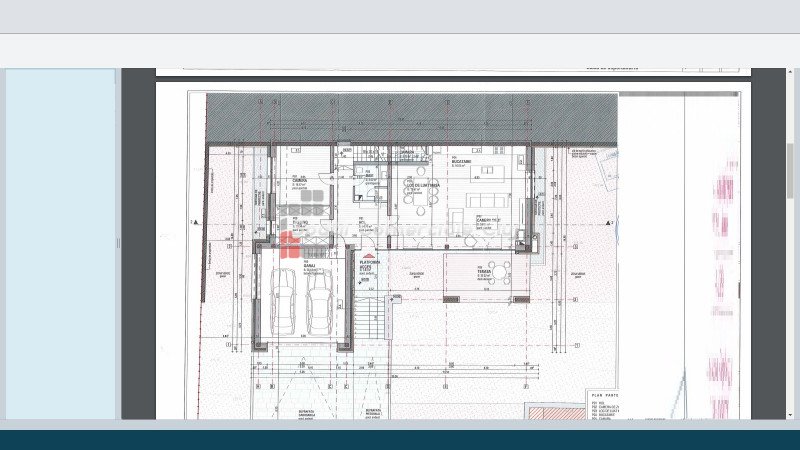Click the vertical scrollbar thumb
The height and width of the screenshot is (450, 800).
click(x=791, y=170)
